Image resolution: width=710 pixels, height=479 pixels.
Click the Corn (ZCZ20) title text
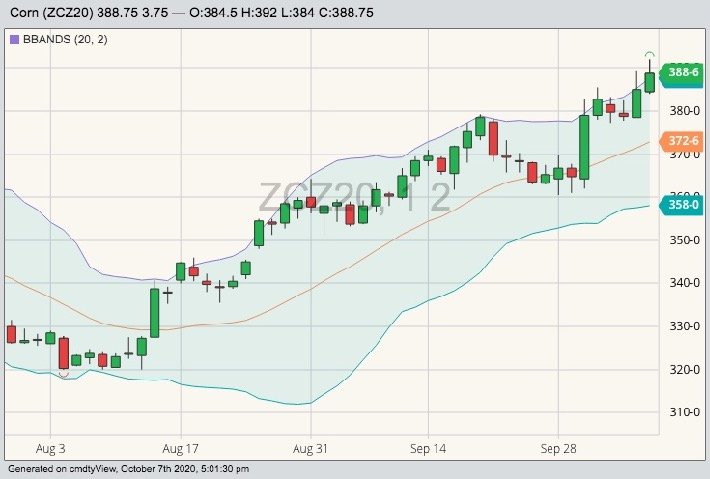[x=52, y=13]
